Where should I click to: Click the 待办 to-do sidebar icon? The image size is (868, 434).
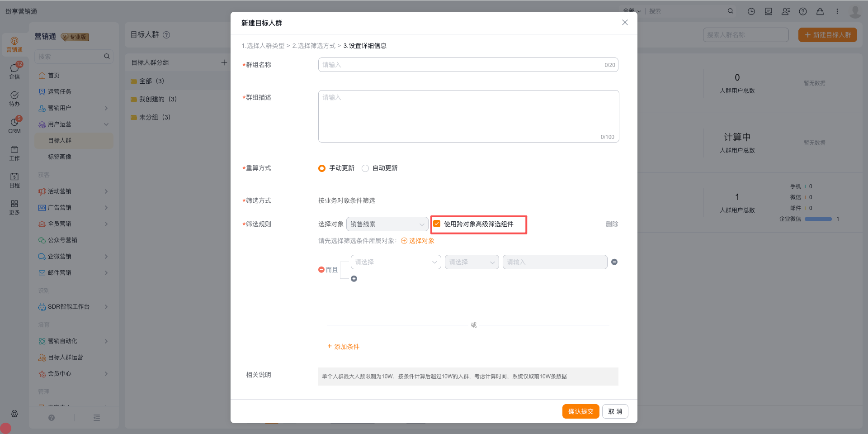pos(14,98)
